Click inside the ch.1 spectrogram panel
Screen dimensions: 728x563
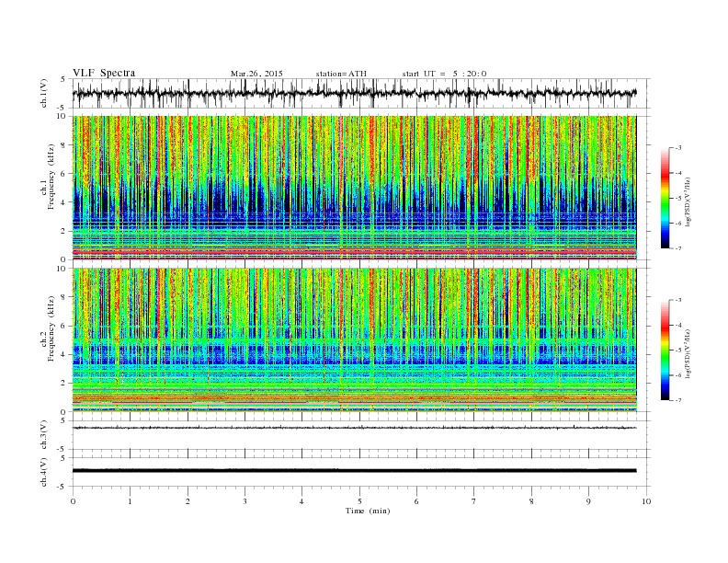354,188
